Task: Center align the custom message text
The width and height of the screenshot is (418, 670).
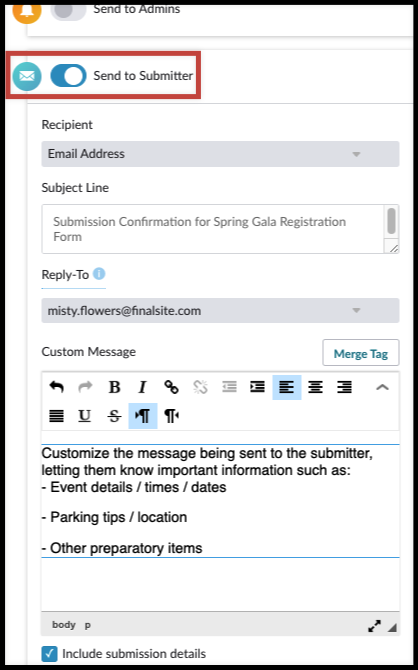Action: point(315,387)
